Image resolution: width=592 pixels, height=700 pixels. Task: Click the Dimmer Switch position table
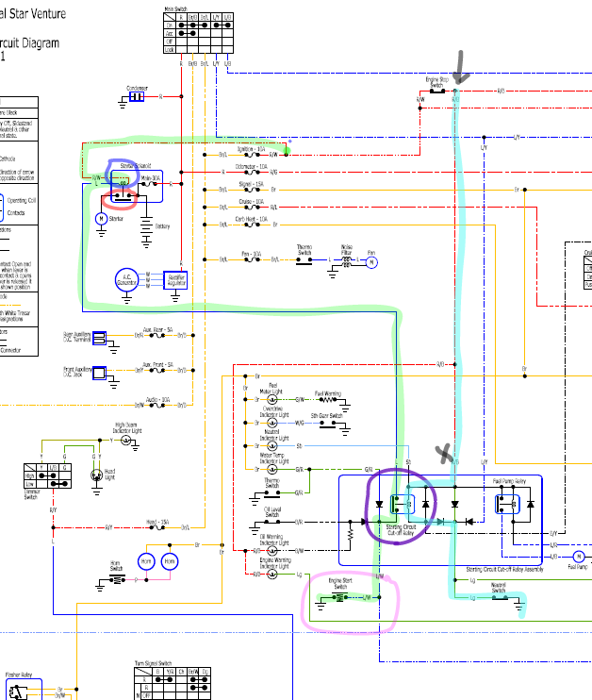47,475
